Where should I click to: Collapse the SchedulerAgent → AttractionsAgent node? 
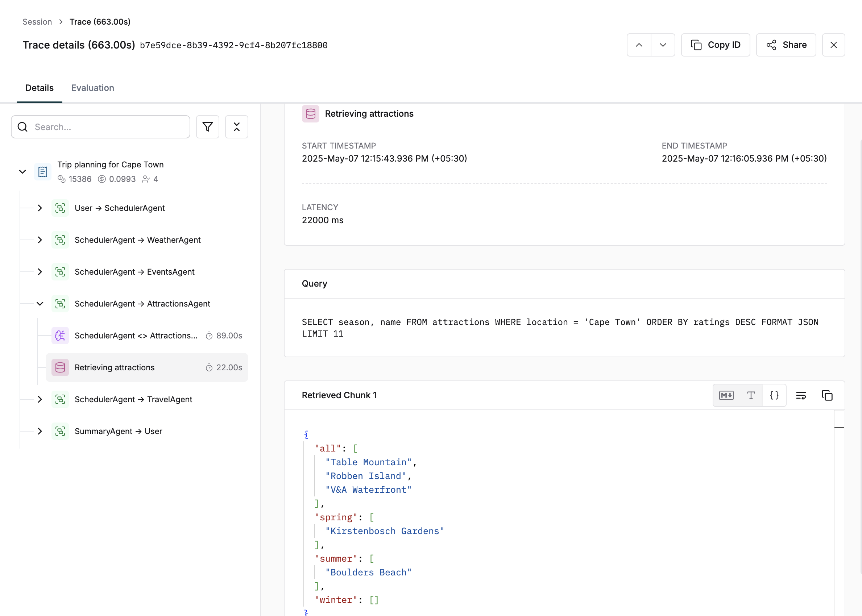click(40, 303)
